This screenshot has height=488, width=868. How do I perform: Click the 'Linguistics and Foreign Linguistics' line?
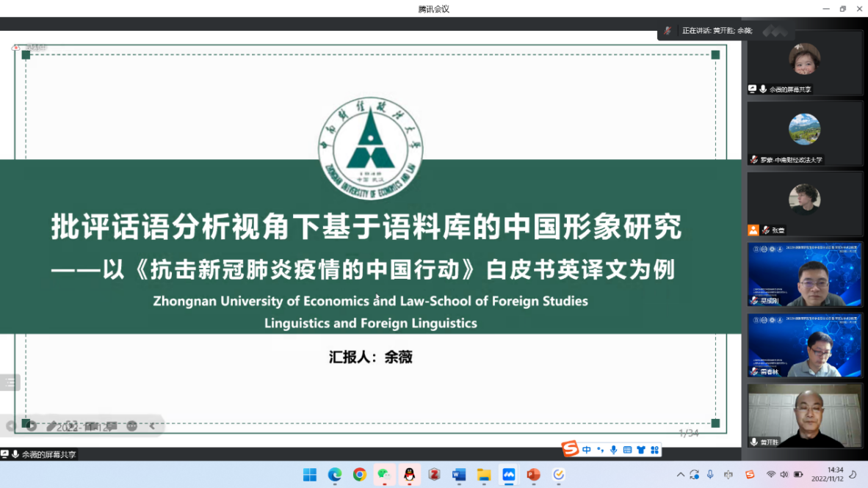370,323
